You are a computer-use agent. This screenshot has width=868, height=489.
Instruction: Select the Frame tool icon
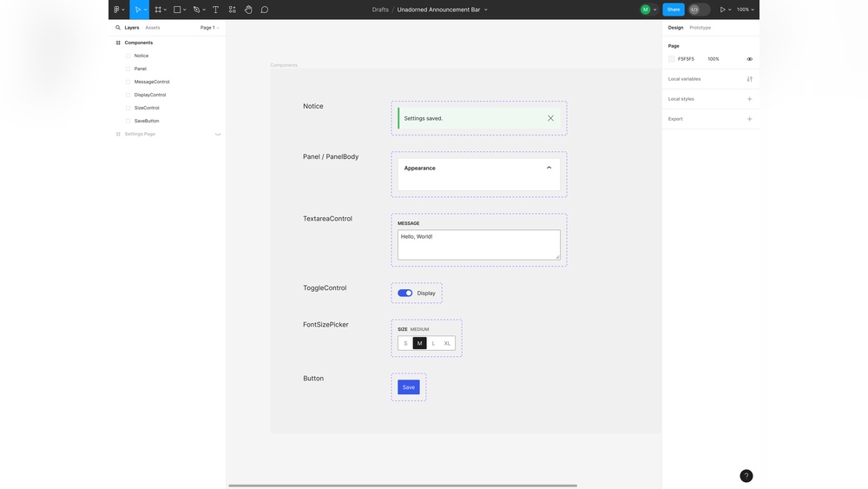(x=158, y=10)
